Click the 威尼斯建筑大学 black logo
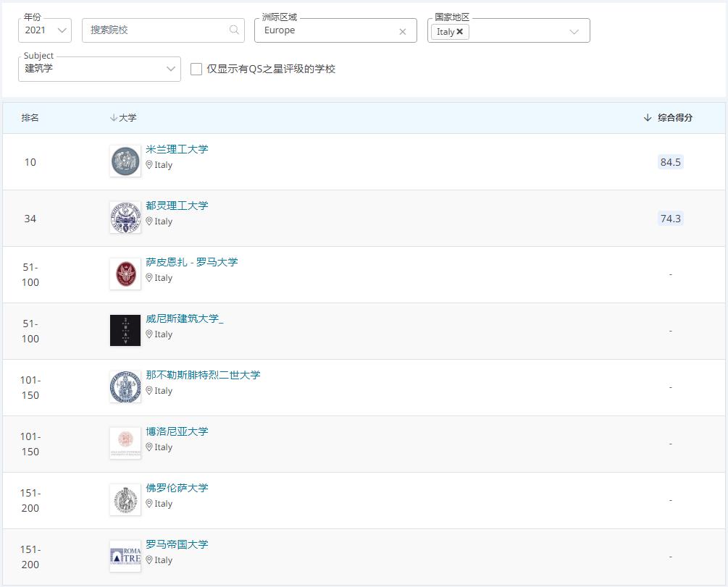 click(x=125, y=330)
